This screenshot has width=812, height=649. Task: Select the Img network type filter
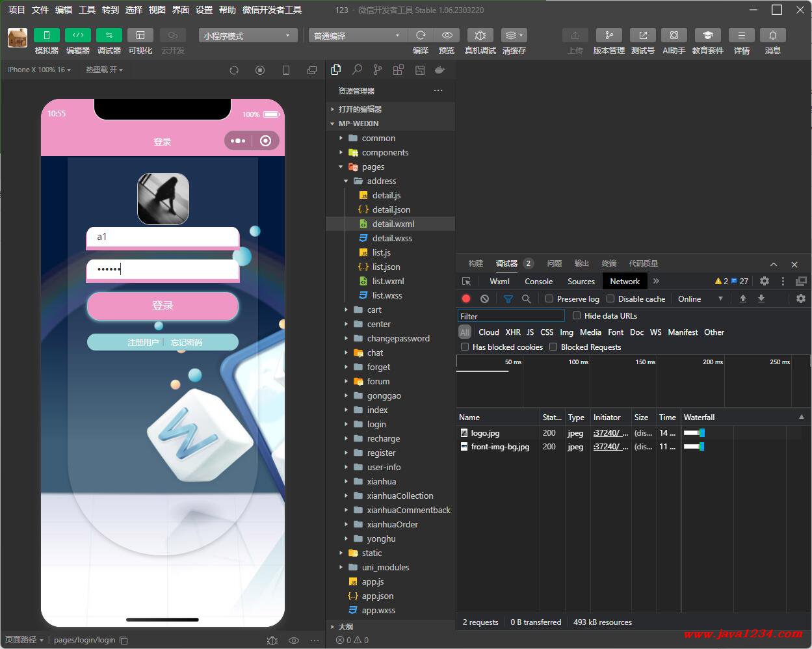pyautogui.click(x=567, y=332)
